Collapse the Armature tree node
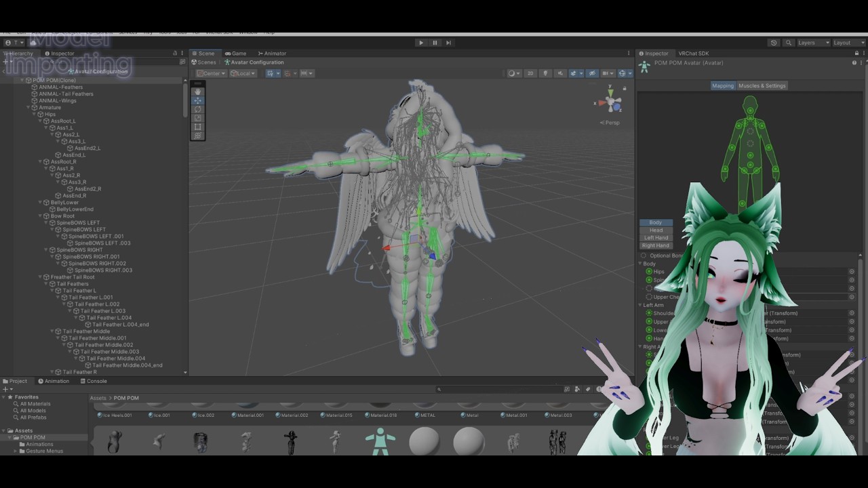Screen dimensions: 868x488 [28, 107]
